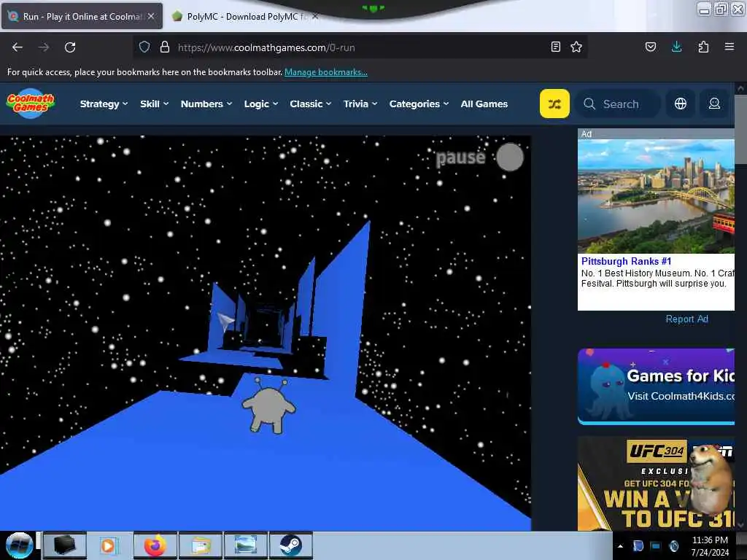Open the file explorer taskbar icon
This screenshot has height=560, width=747.
coord(201,545)
